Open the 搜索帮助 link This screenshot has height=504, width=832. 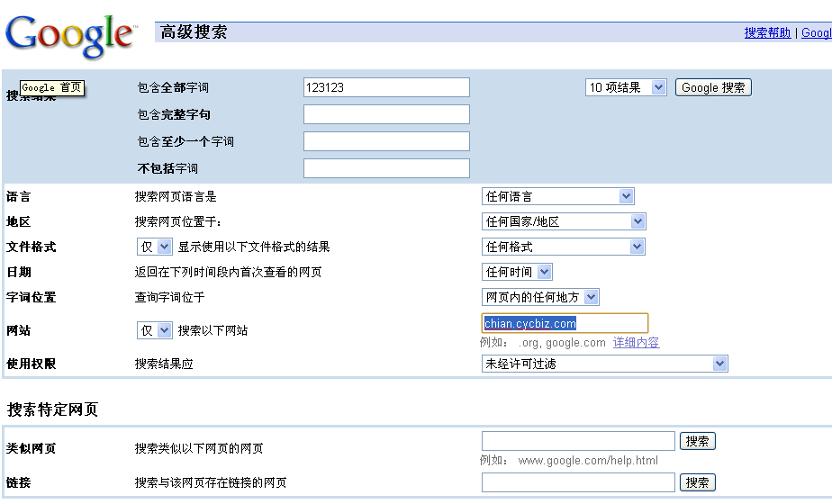[x=767, y=32]
